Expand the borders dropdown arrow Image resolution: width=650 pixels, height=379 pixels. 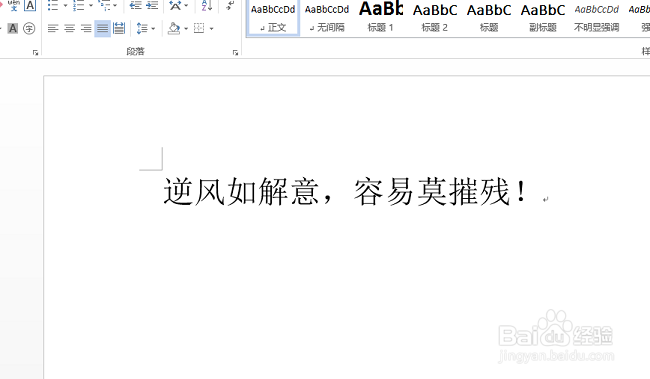point(211,29)
